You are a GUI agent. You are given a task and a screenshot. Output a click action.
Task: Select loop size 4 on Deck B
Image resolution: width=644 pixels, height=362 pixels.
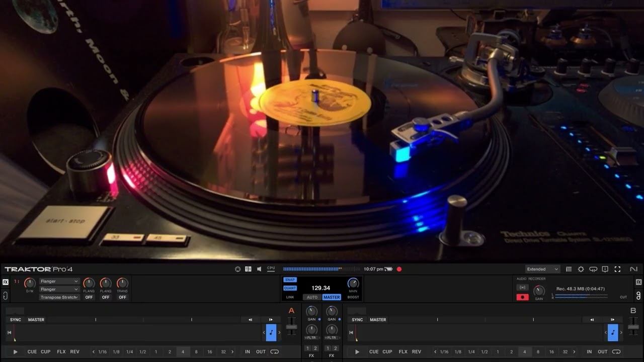coord(524,352)
